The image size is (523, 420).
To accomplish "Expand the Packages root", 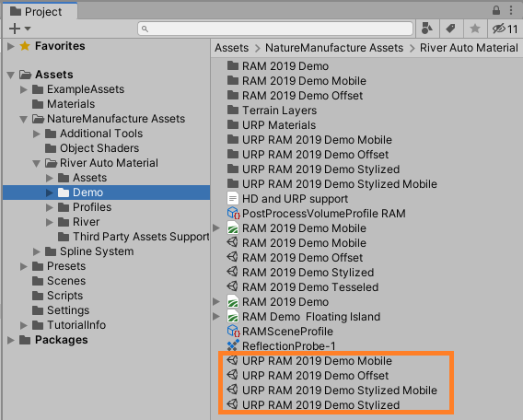I will pyautogui.click(x=11, y=340).
